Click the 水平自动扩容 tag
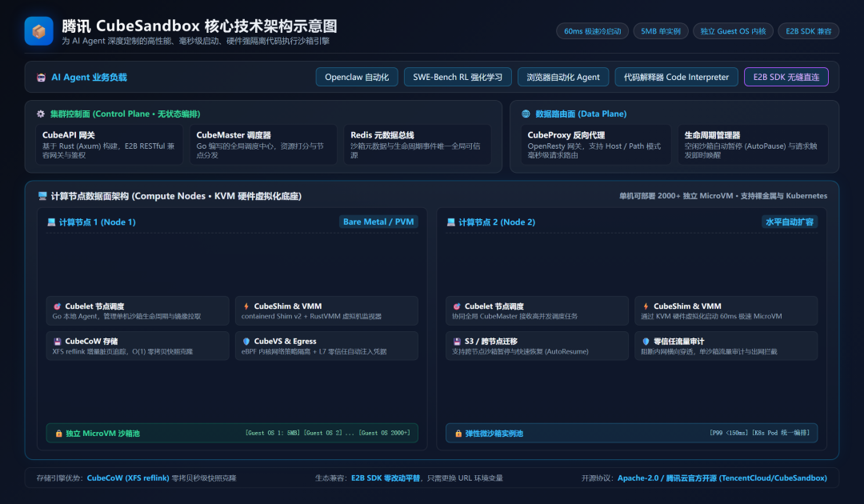Viewport: 864px width, 504px height. point(790,222)
